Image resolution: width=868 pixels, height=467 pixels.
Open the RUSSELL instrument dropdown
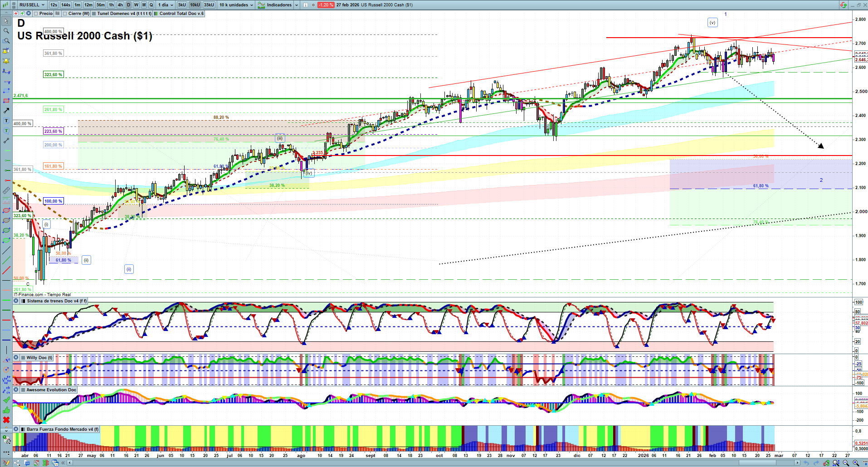[32, 5]
